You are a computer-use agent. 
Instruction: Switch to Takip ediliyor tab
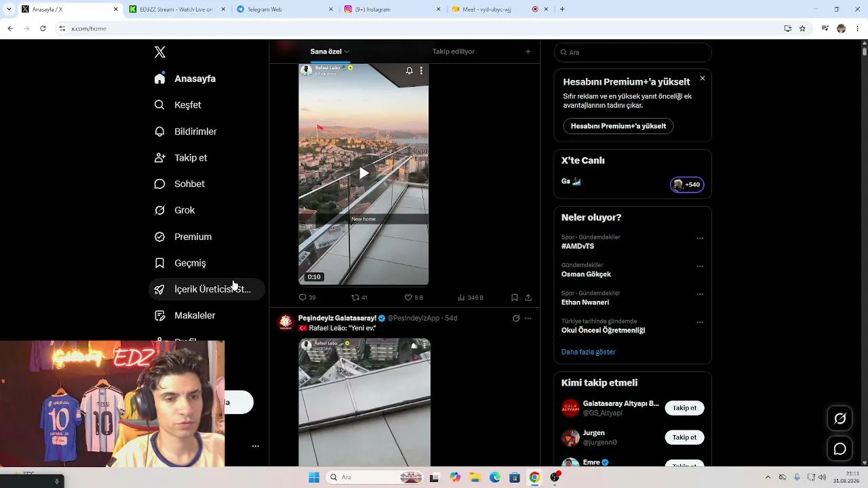[x=454, y=52]
